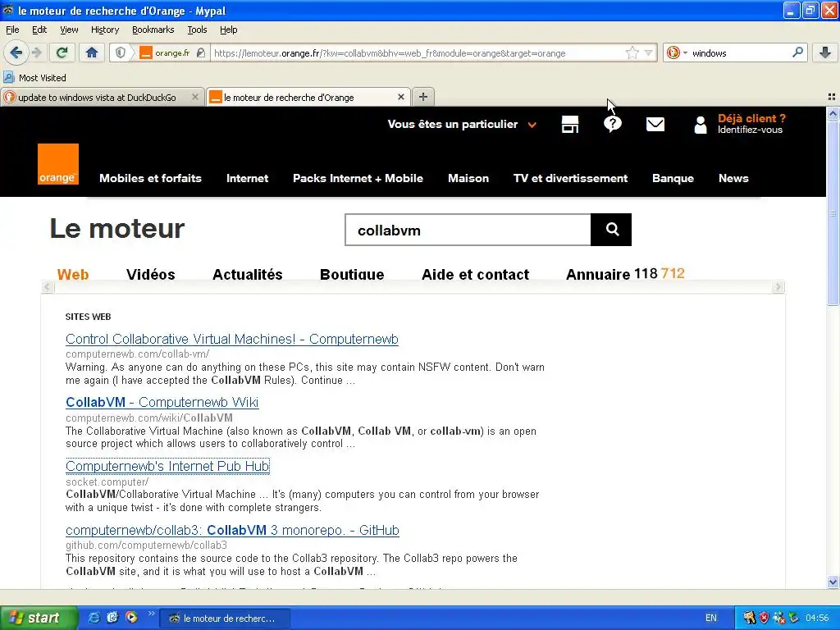Image resolution: width=840 pixels, height=630 pixels.
Task: Click the tab strip right scroll arrow
Action: coord(778,287)
